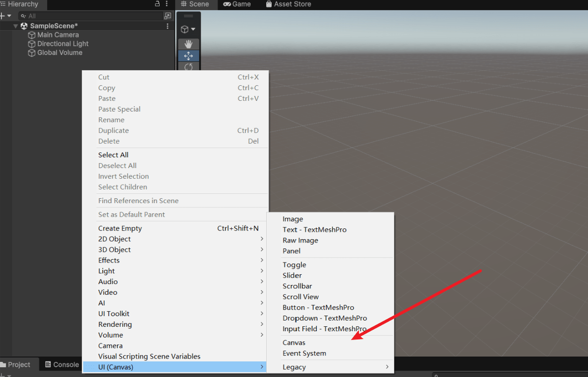Viewport: 588px width, 377px height.
Task: Select the Rotate tool in Scene toolbar
Action: pyautogui.click(x=188, y=67)
